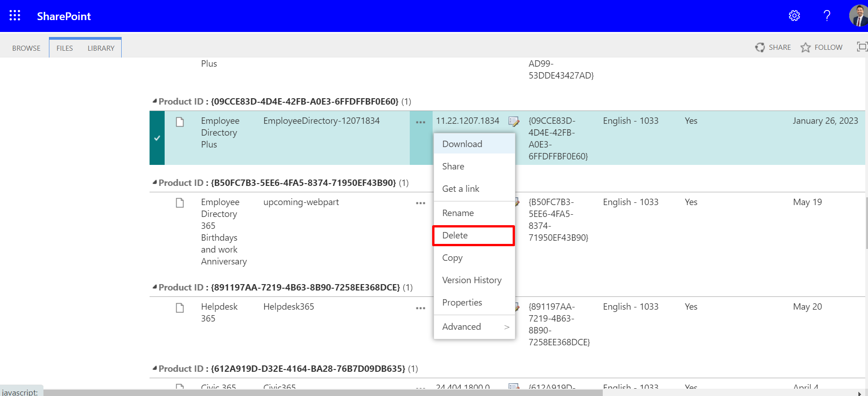Choose Share from the context menu

pyautogui.click(x=474, y=166)
